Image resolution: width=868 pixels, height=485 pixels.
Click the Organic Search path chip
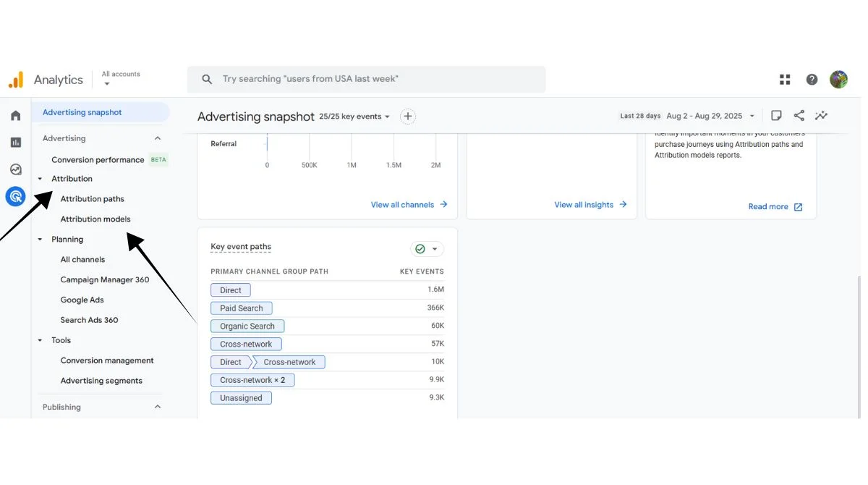pyautogui.click(x=247, y=326)
